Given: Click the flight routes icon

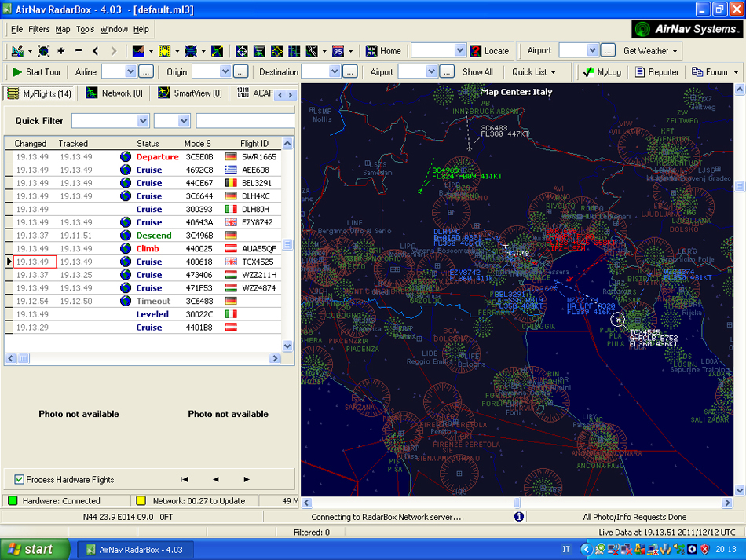Looking at the screenshot, I should [x=217, y=51].
